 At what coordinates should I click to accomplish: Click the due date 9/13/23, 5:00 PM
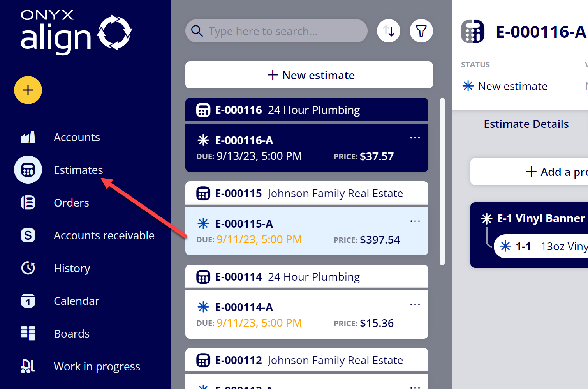(x=259, y=156)
